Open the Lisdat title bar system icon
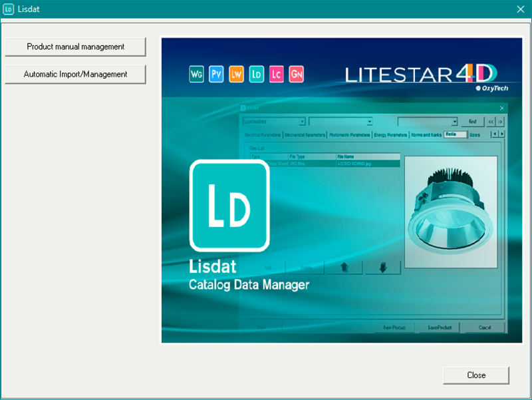This screenshot has width=532, height=400. pyautogui.click(x=8, y=9)
